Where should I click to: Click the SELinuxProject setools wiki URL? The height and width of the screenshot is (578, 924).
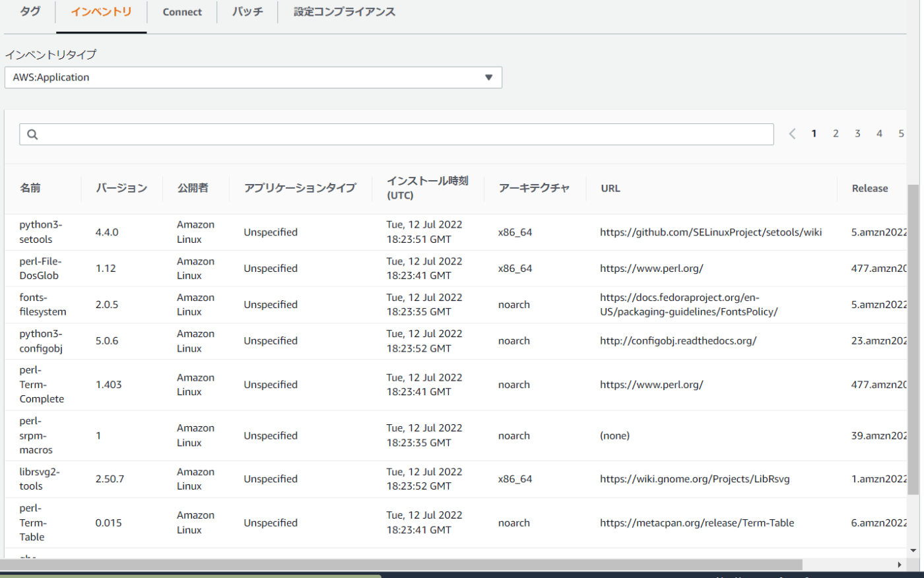point(711,232)
